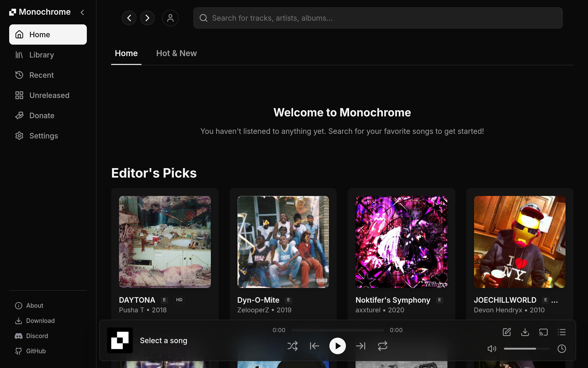Click the Editor's Picks heading
Image resolution: width=588 pixels, height=368 pixels.
click(154, 173)
